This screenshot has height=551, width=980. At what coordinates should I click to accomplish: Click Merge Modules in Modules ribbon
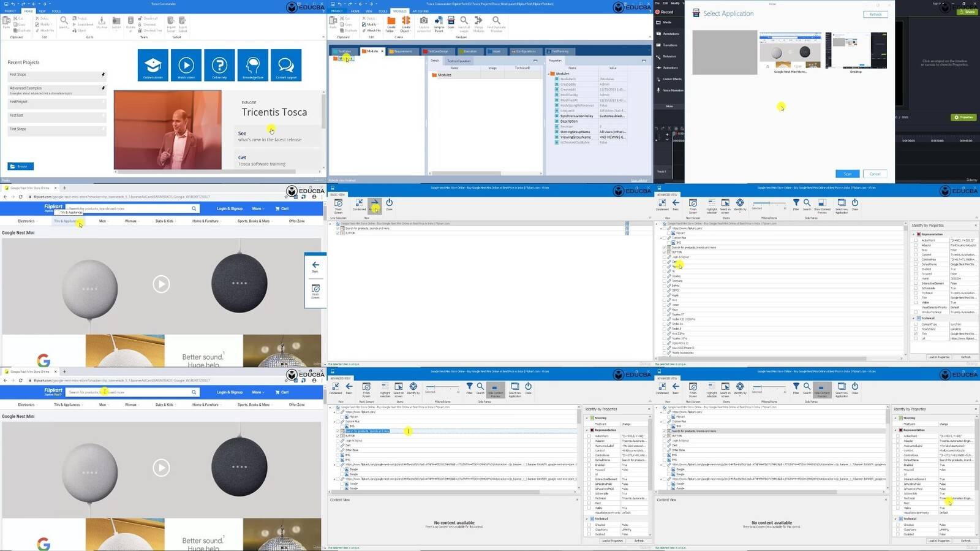478,24
